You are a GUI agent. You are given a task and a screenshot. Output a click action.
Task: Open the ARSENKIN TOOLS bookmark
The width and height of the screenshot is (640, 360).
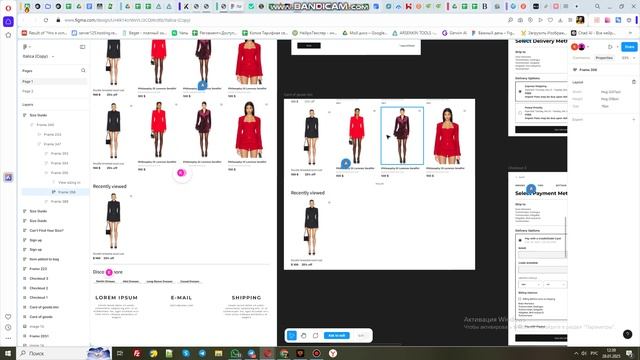pyautogui.click(x=414, y=33)
